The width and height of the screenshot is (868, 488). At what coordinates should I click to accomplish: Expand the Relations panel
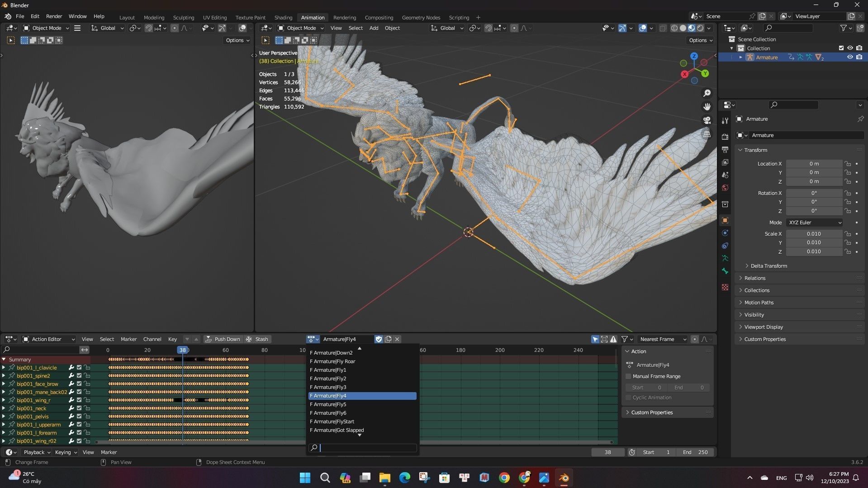(x=800, y=278)
